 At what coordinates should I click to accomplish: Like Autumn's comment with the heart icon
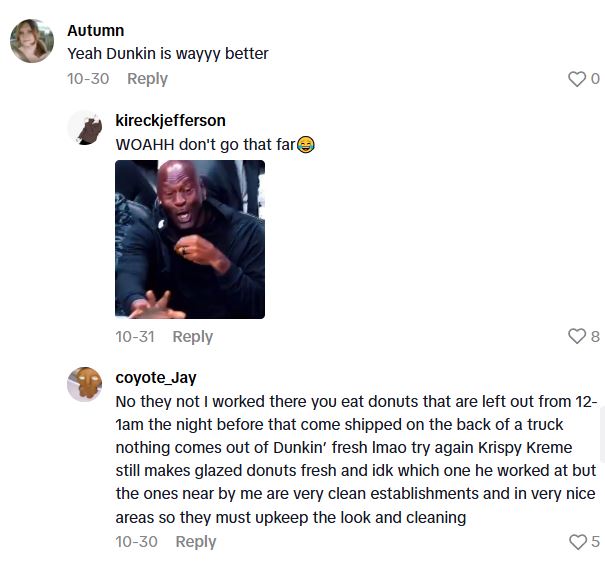tap(577, 79)
